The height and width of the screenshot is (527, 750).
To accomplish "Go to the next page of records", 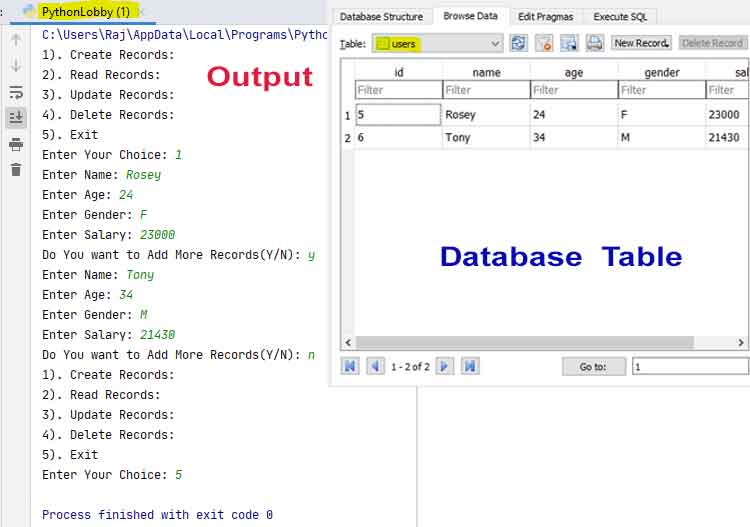I will pyautogui.click(x=444, y=366).
